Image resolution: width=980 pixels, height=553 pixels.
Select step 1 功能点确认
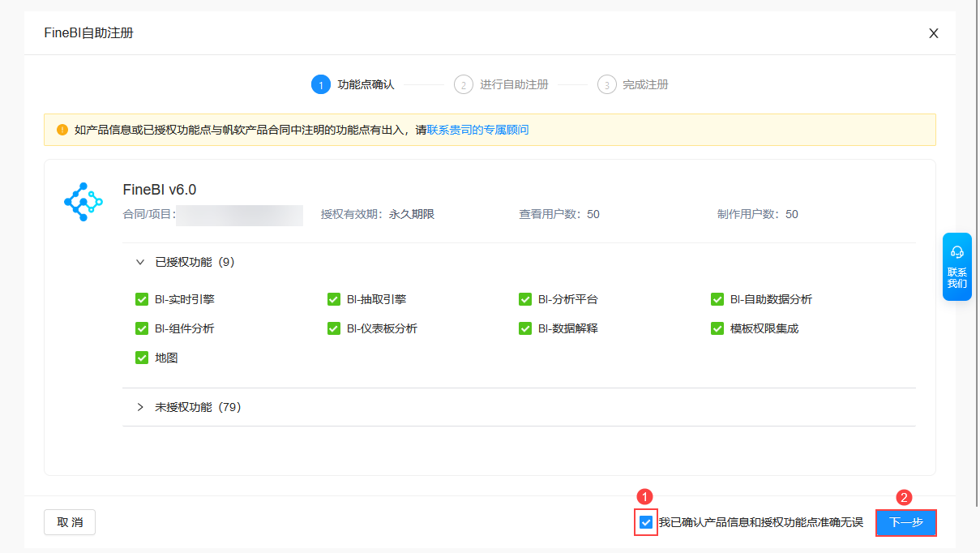pos(353,84)
